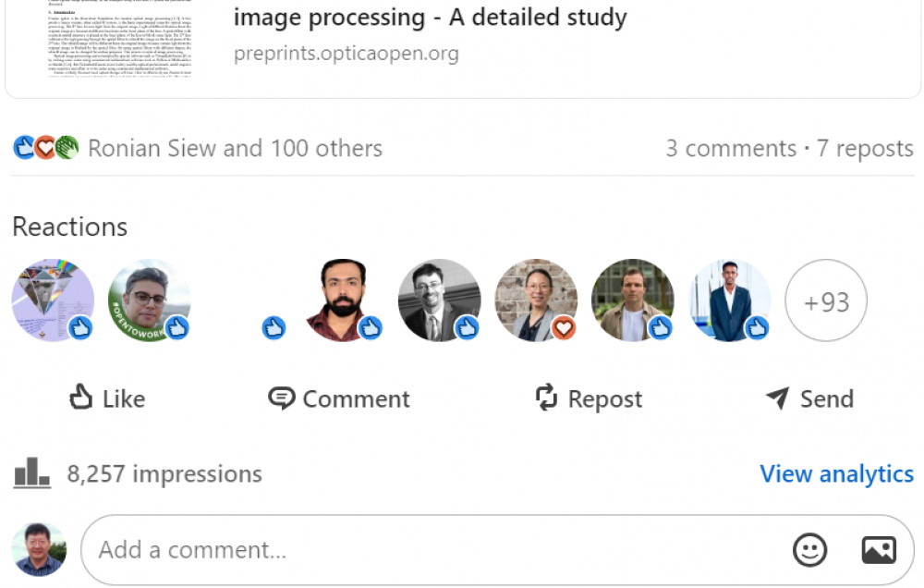The width and height of the screenshot is (924, 588).
Task: Open the preprint article title link
Action: tap(431, 17)
